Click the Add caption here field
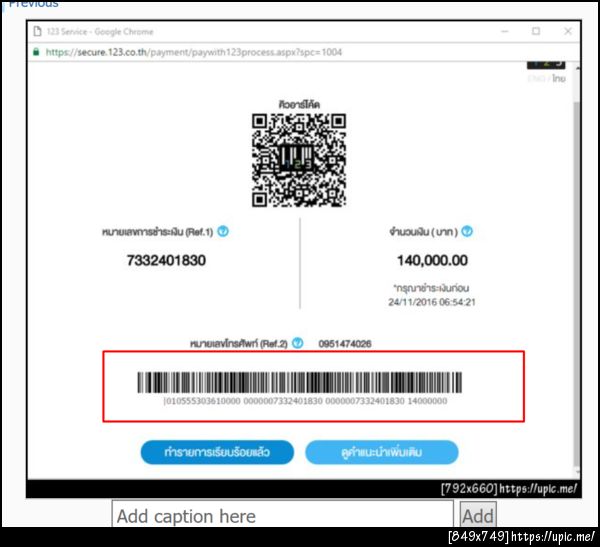Image resolution: width=600 pixels, height=547 pixels. coord(283,514)
